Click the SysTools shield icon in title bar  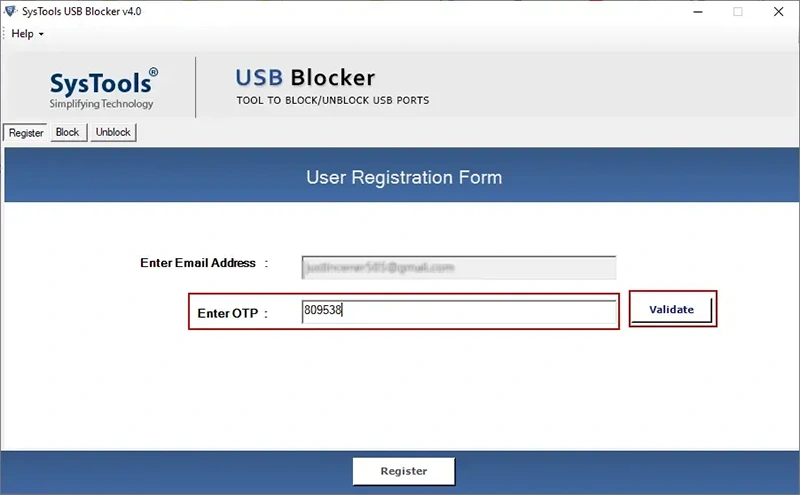(x=10, y=11)
